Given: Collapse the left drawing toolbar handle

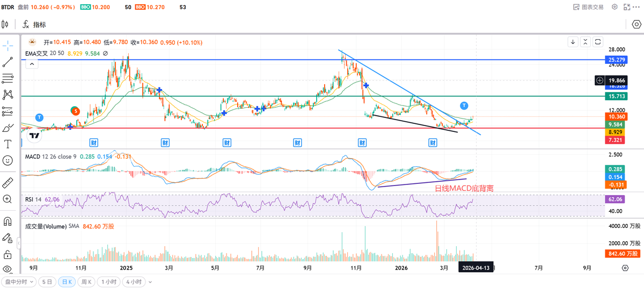Looking at the screenshot, I should (x=19, y=244).
